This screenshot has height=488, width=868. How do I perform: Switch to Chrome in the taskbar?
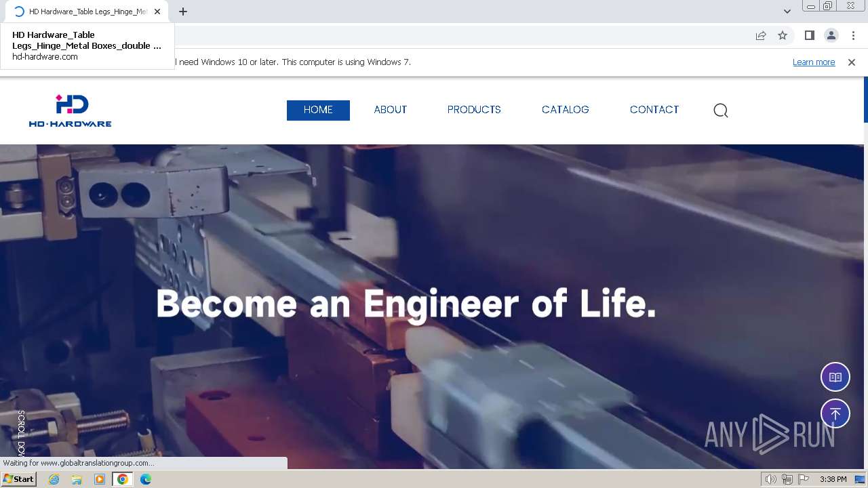tap(123, 479)
